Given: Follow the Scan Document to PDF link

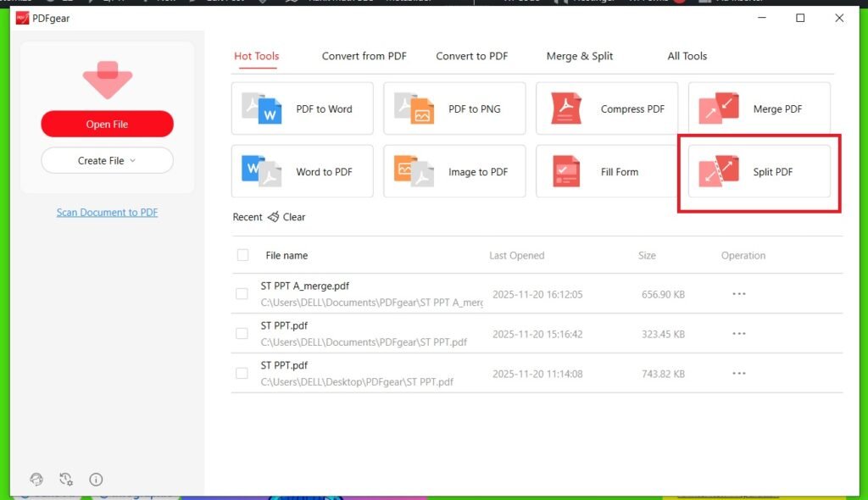Looking at the screenshot, I should [107, 213].
